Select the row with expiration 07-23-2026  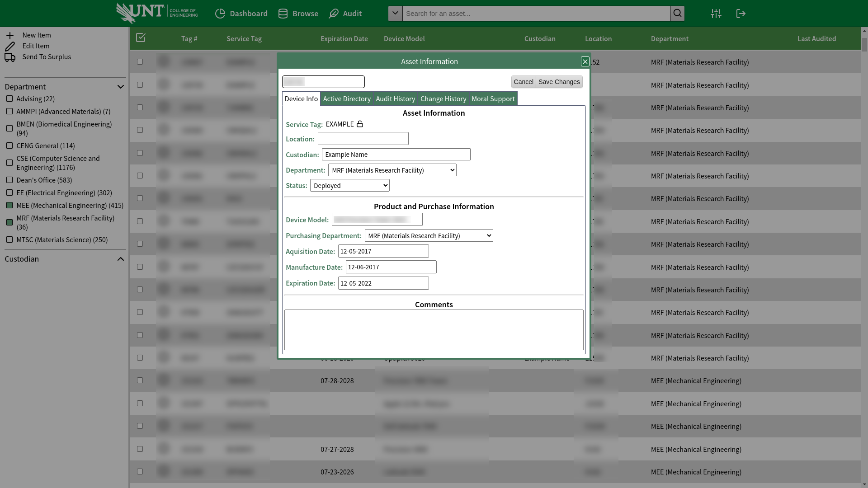tap(140, 472)
